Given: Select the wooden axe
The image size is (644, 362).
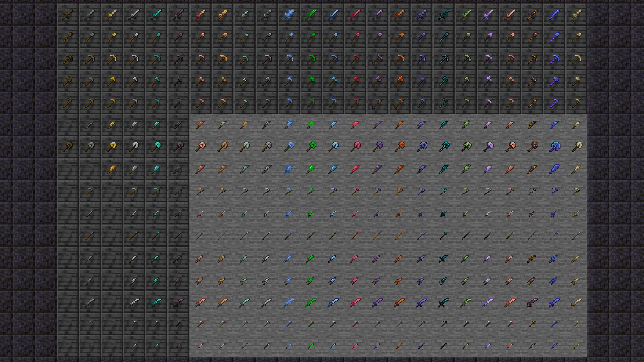Looking at the screenshot, I should [67, 81].
